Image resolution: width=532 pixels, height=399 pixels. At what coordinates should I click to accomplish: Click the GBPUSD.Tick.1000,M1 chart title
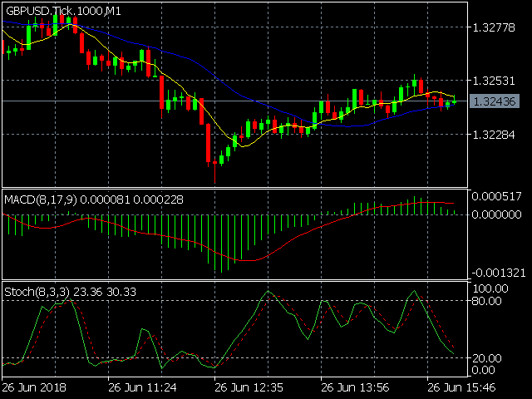63,11
